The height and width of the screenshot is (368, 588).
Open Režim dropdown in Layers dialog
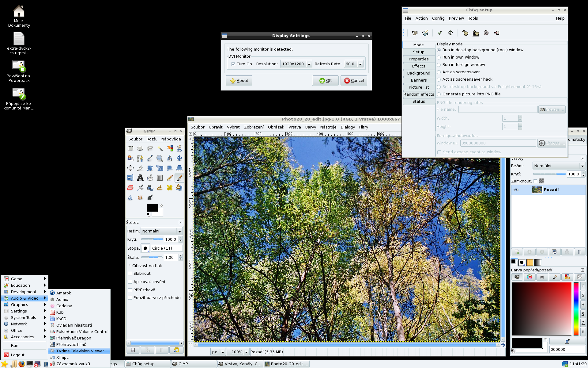click(x=559, y=166)
